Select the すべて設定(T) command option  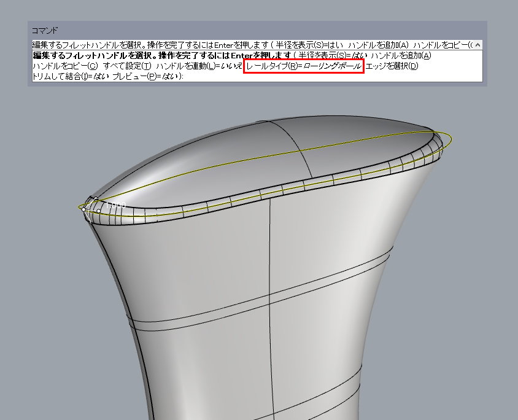pos(126,66)
